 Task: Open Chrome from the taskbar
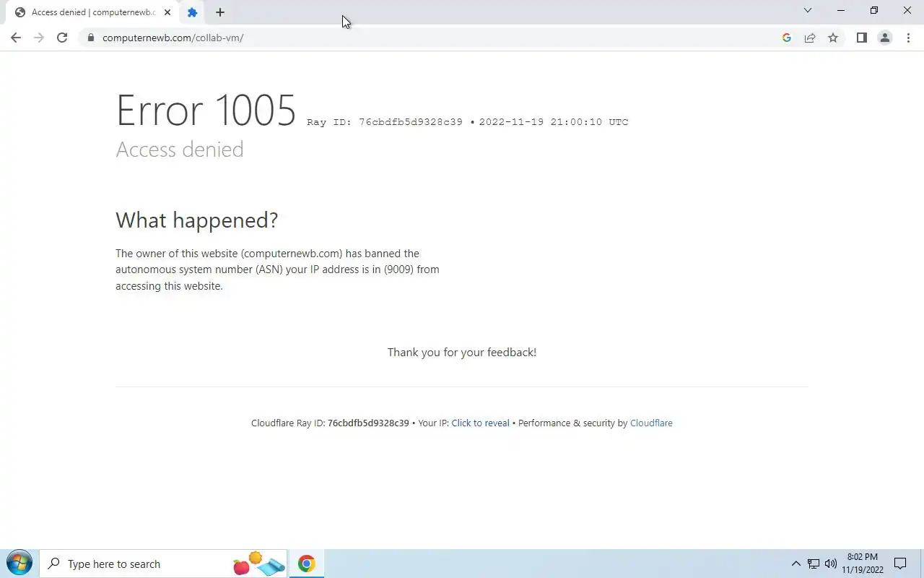point(307,564)
